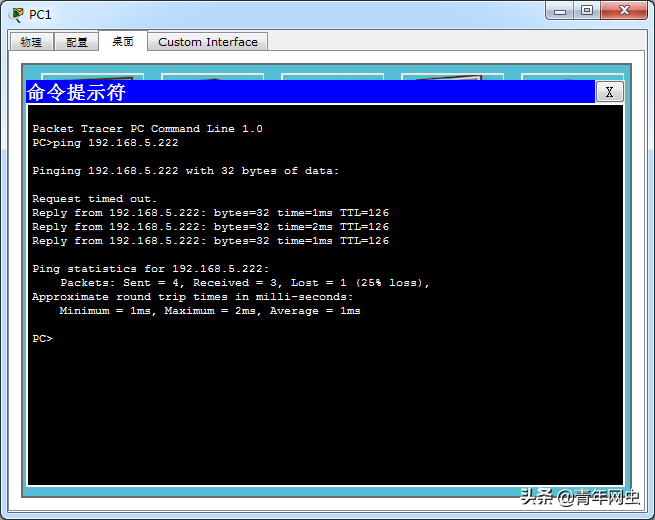Image resolution: width=655 pixels, height=520 pixels.
Task: Open the 配置 tab
Action: [76, 42]
